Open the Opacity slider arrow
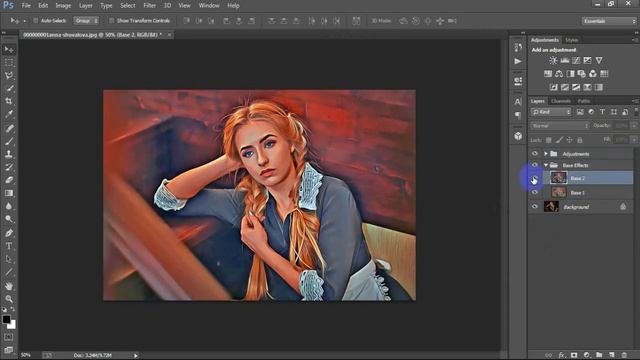640x360 pixels. pyautogui.click(x=634, y=126)
